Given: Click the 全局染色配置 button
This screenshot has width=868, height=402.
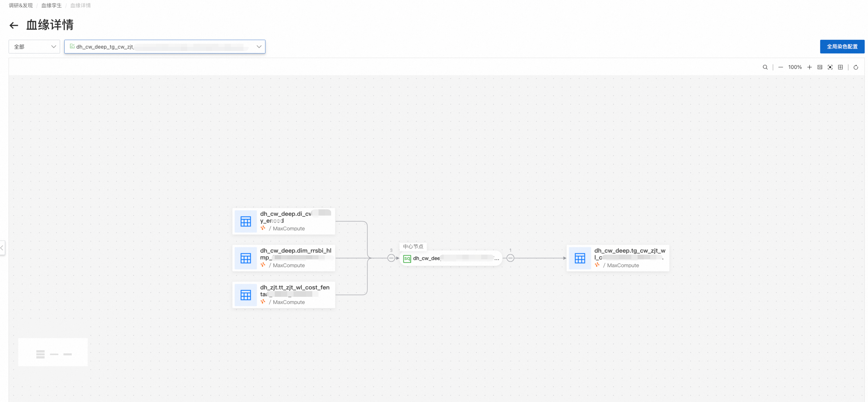Looking at the screenshot, I should [842, 47].
